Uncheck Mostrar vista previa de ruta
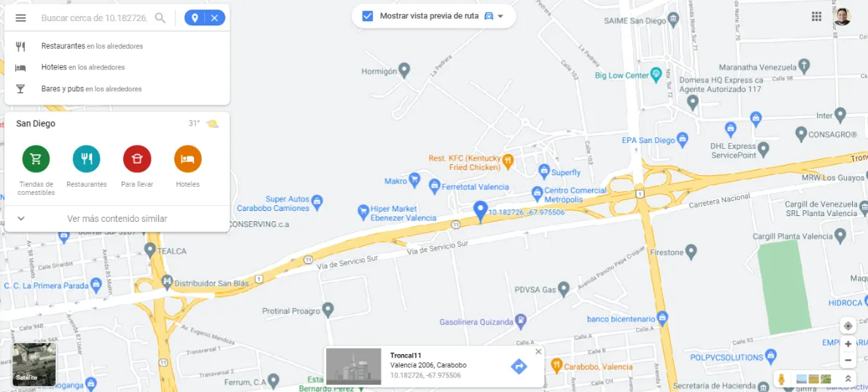Image resolution: width=868 pixels, height=392 pixels. coord(368,16)
